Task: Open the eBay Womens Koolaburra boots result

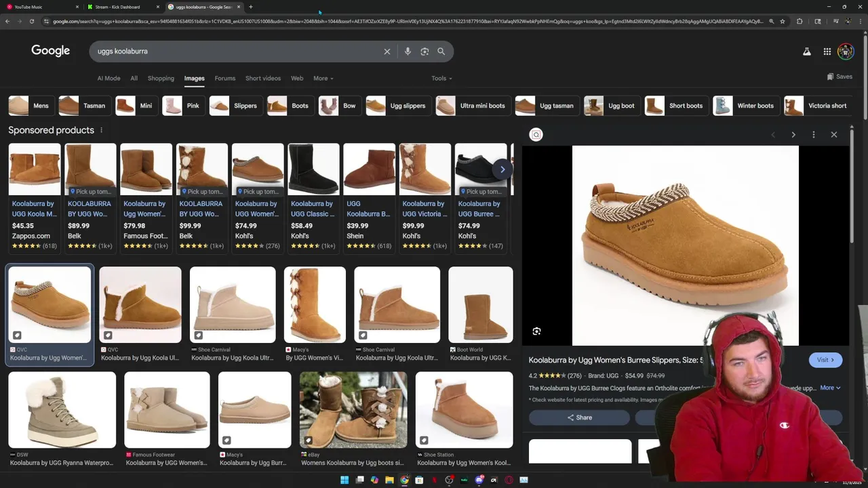Action: tap(353, 420)
